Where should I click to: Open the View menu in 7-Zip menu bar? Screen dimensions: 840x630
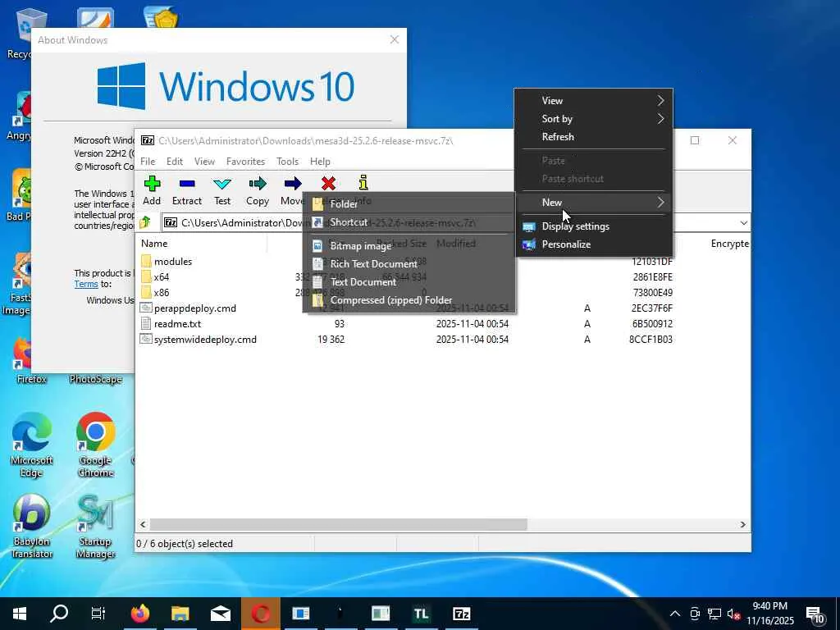pos(204,162)
